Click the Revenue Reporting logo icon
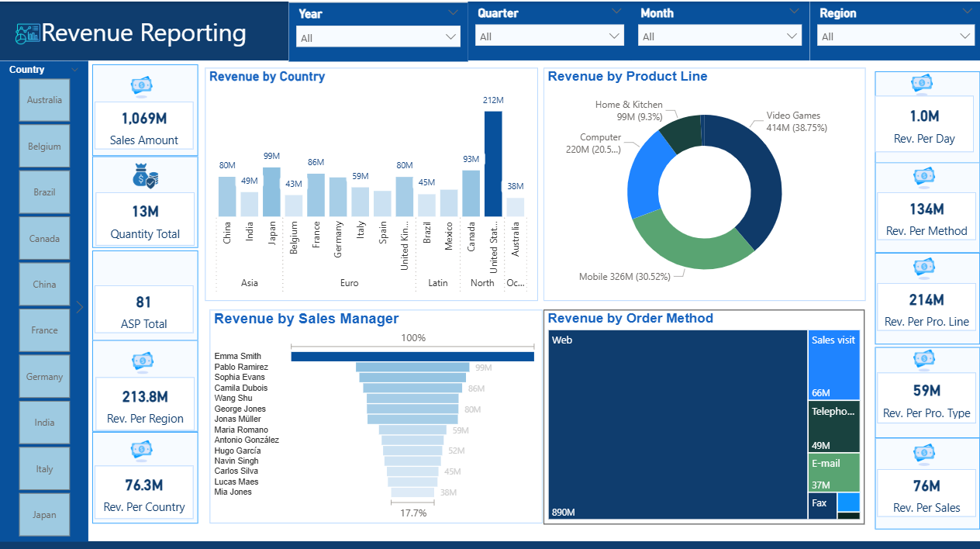Viewport: 980px width, 549px height. point(27,33)
